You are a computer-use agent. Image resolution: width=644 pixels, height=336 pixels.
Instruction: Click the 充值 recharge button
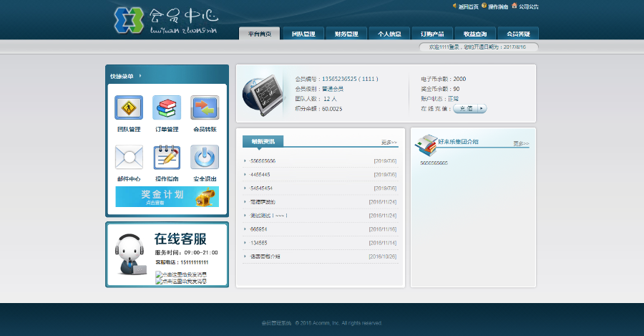point(470,109)
